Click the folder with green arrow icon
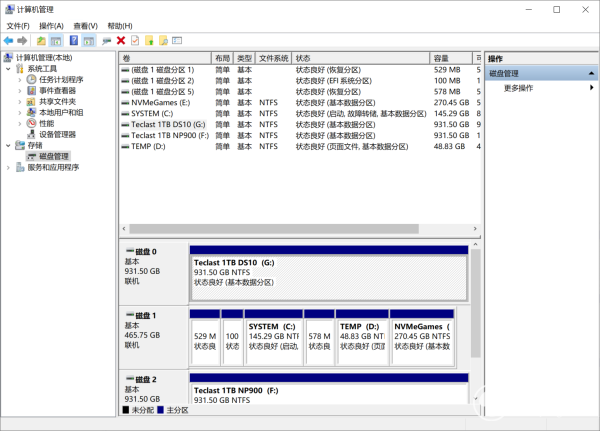 pos(149,41)
